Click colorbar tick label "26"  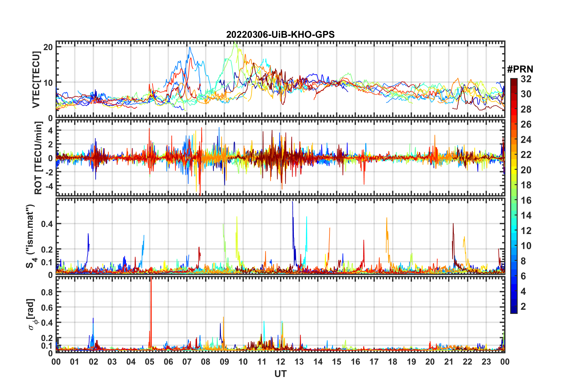(x=526, y=124)
